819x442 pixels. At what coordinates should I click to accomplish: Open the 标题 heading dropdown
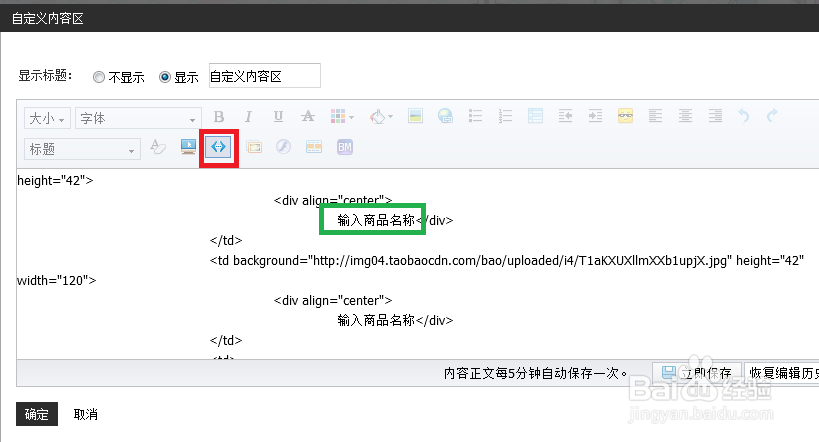pos(82,149)
